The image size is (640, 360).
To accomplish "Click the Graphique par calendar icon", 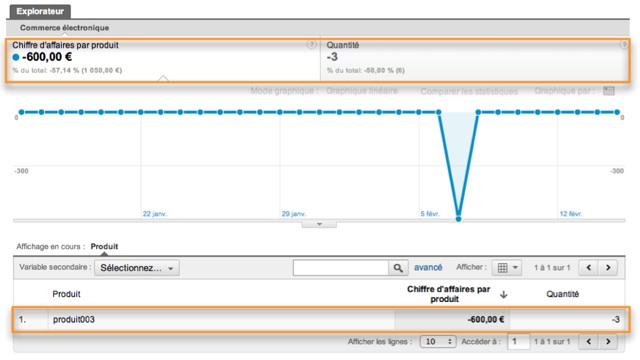I will pyautogui.click(x=609, y=91).
